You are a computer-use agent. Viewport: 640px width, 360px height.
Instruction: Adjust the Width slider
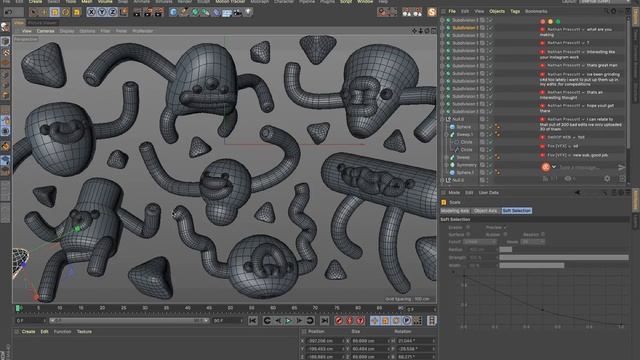point(564,265)
